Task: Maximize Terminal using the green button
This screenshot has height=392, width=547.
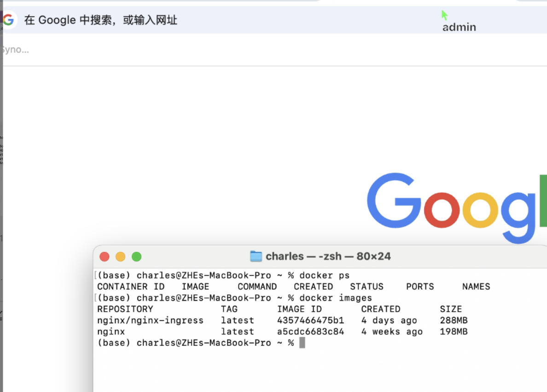Action: 136,257
